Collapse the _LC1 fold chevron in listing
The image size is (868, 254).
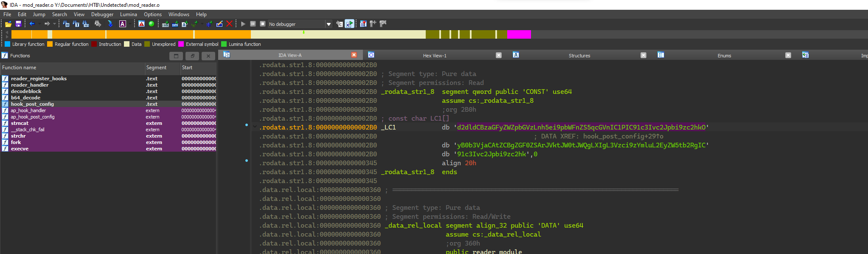tap(255, 127)
